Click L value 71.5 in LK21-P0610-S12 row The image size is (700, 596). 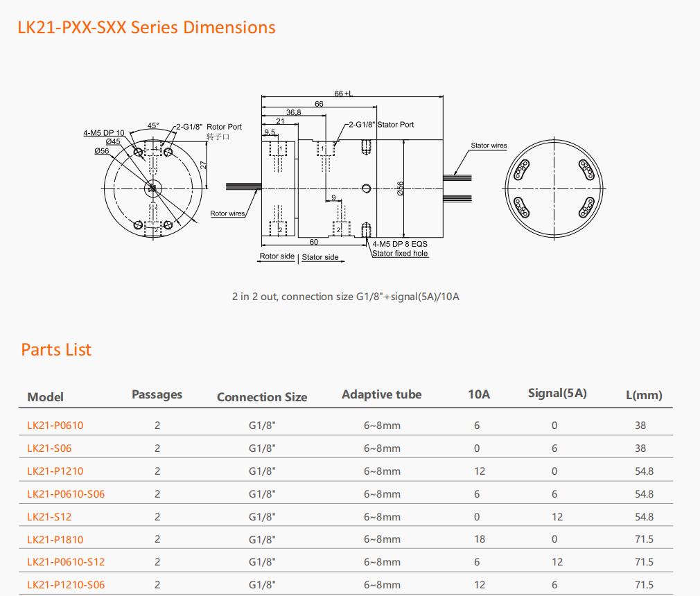pos(644,562)
